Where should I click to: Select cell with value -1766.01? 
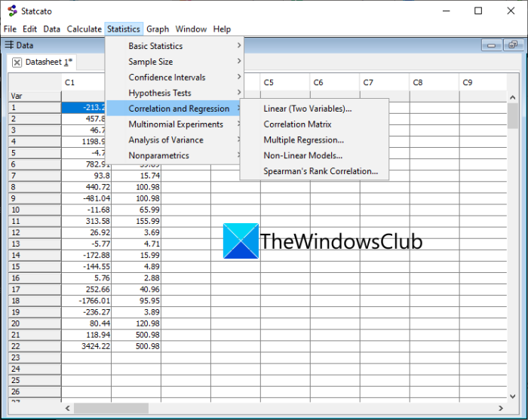[86, 301]
